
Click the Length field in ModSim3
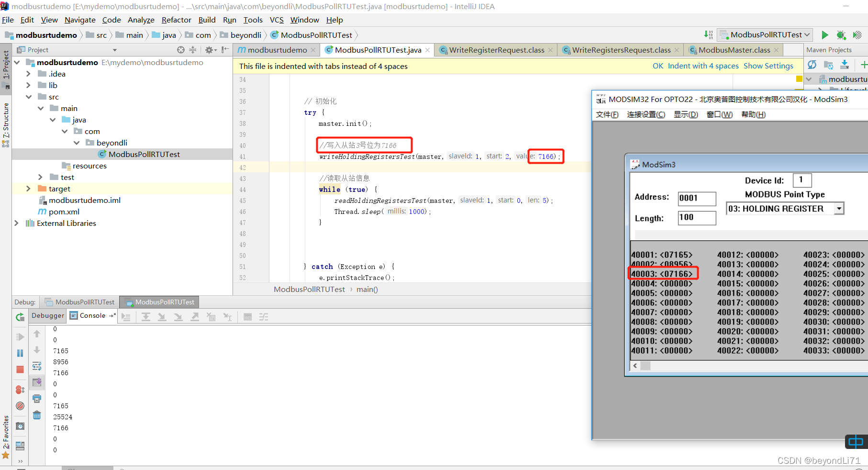(x=697, y=218)
